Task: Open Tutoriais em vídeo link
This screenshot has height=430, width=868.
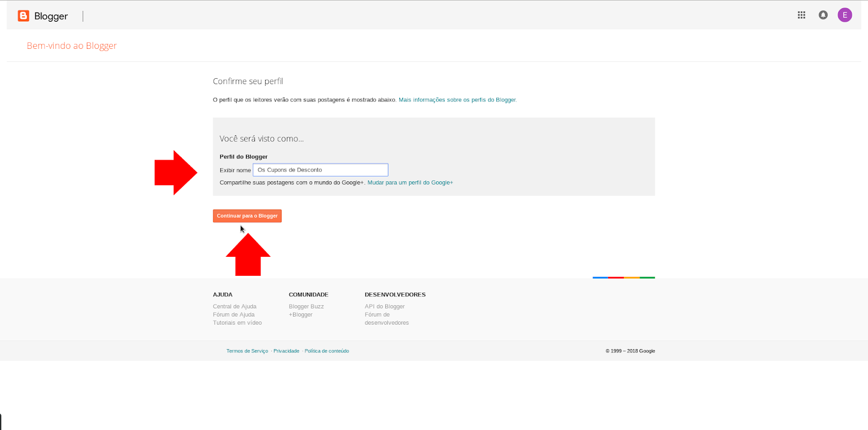Action: [238, 323]
